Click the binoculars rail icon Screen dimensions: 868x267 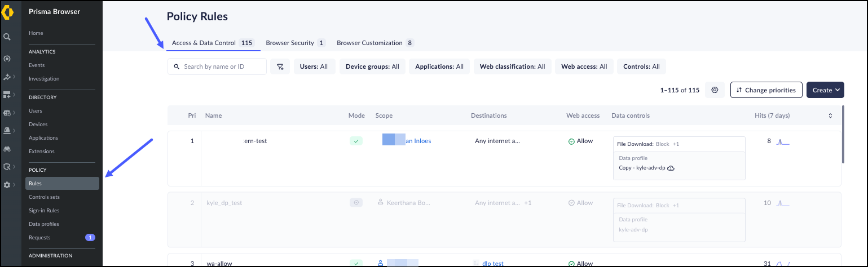[7, 149]
